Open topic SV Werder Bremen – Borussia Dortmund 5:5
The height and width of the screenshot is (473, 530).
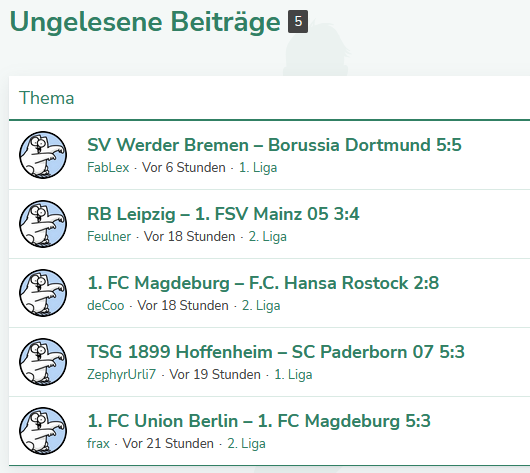[274, 145]
